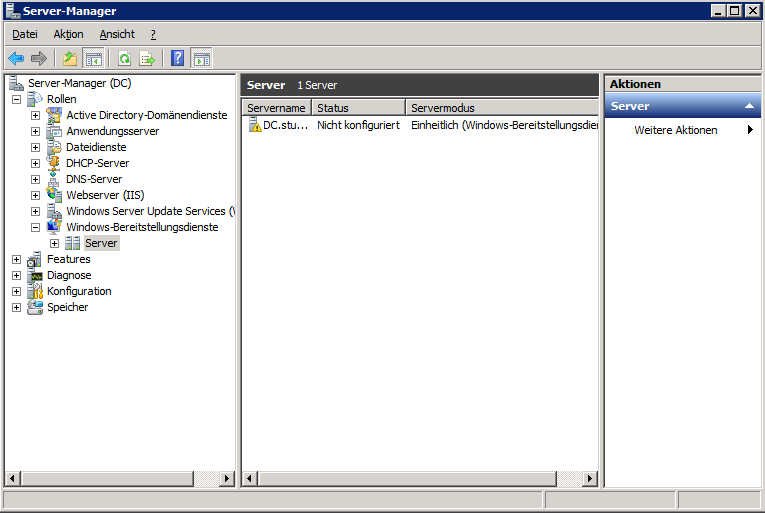
Task: Click the Windows Server Update Services icon
Action: tap(54, 211)
